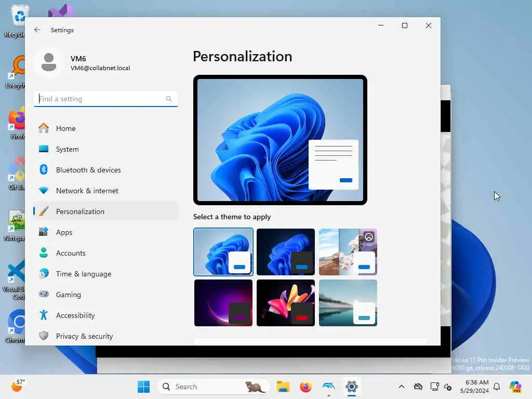The height and width of the screenshot is (399, 532).
Task: Click the Gaming controller icon
Action: pos(44,294)
